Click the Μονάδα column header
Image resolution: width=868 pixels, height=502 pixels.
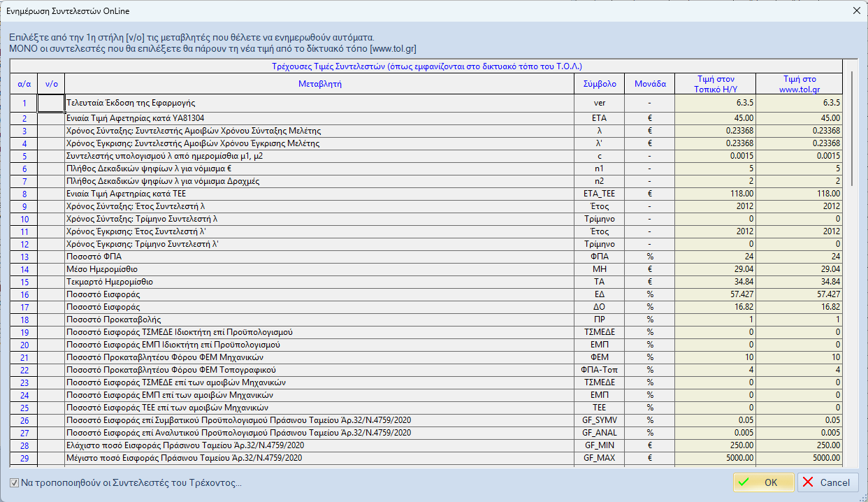(x=650, y=84)
